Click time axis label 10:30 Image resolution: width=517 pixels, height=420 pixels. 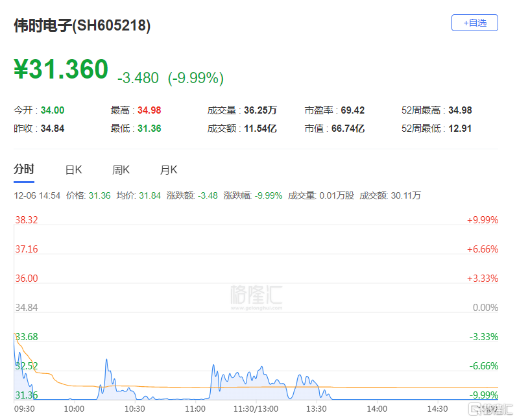134,409
